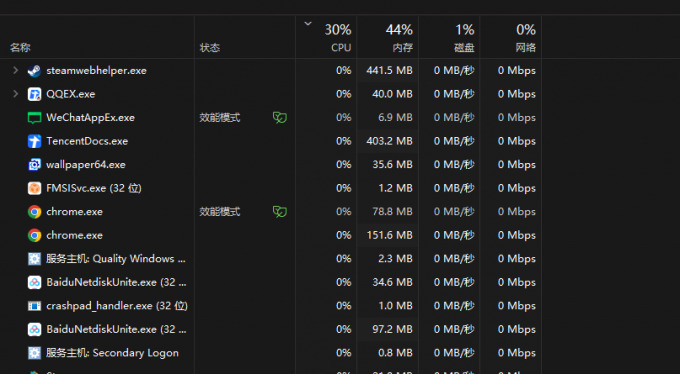Click the TencentDocs.exe blue icon
The height and width of the screenshot is (374, 680).
pyautogui.click(x=34, y=141)
